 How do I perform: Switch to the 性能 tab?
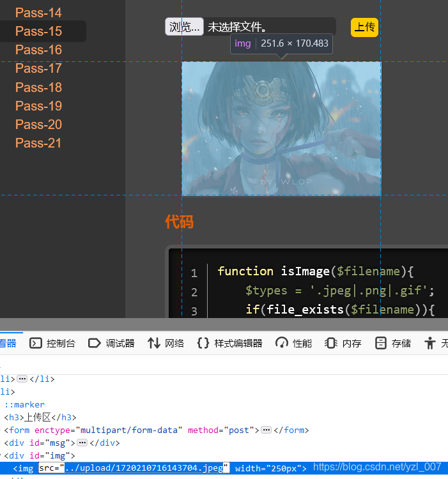tap(302, 344)
